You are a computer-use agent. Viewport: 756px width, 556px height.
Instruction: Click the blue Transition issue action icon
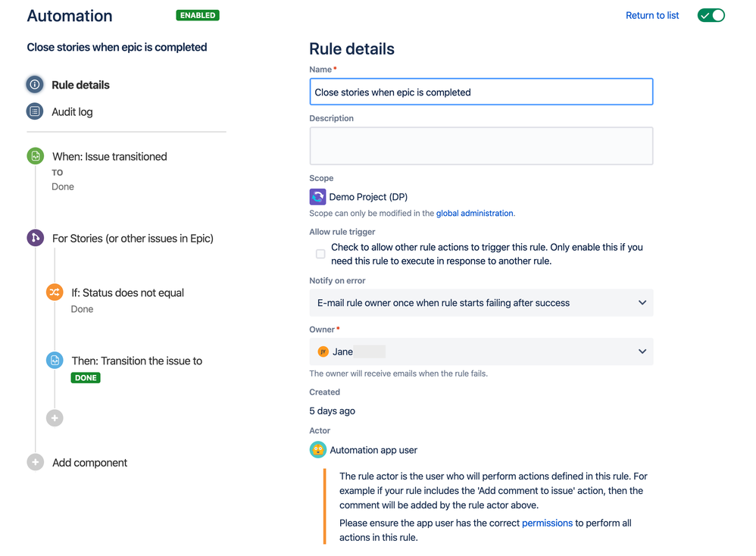[55, 361]
